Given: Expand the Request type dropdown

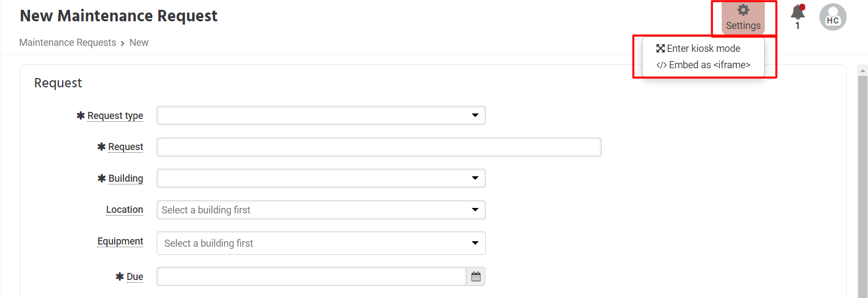Looking at the screenshot, I should (x=321, y=116).
